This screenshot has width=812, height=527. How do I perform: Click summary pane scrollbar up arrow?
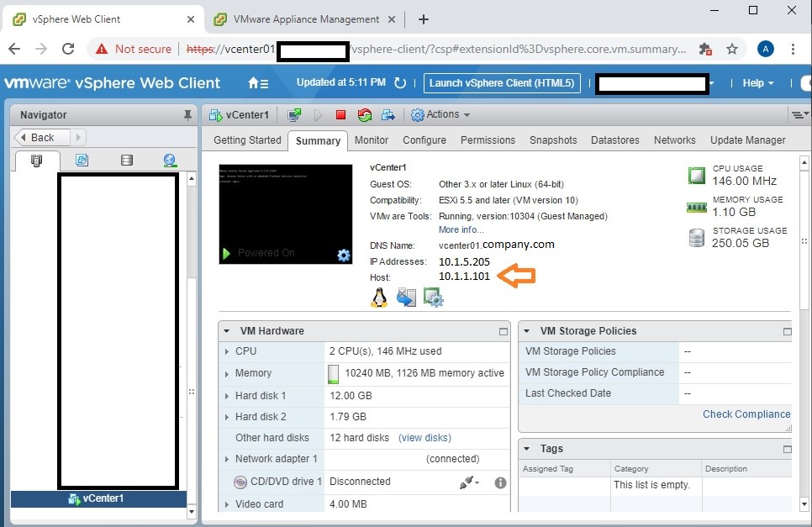[804, 164]
